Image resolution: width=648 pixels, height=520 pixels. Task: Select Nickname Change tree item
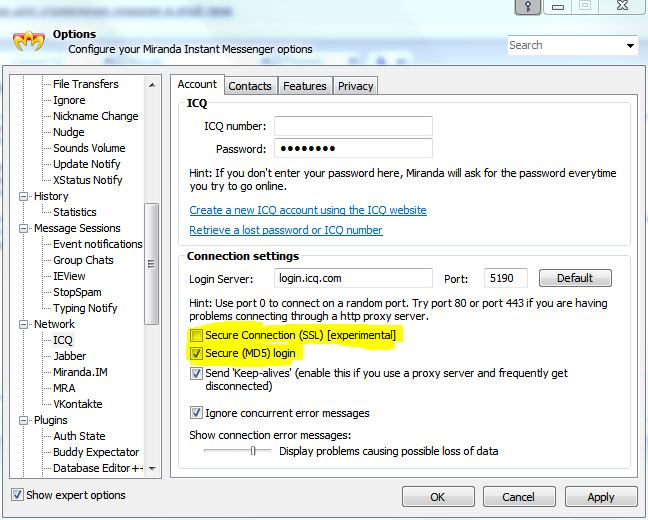(95, 116)
